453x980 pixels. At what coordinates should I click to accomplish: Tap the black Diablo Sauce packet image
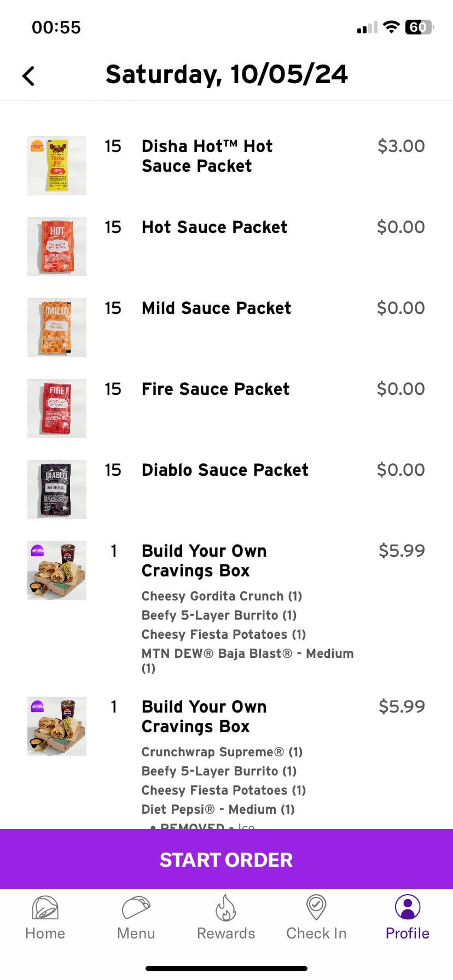pyautogui.click(x=57, y=489)
